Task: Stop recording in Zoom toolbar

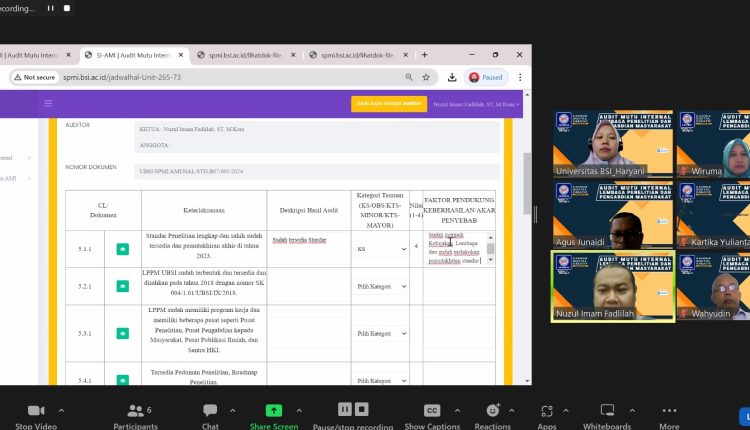Action: coord(362,409)
